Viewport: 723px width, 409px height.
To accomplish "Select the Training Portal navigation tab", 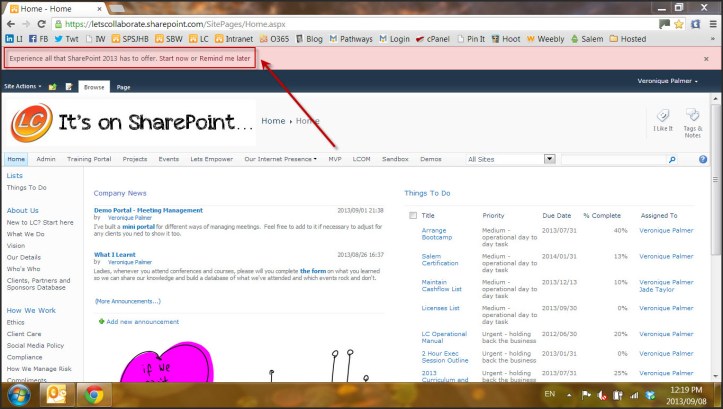I will click(89, 159).
